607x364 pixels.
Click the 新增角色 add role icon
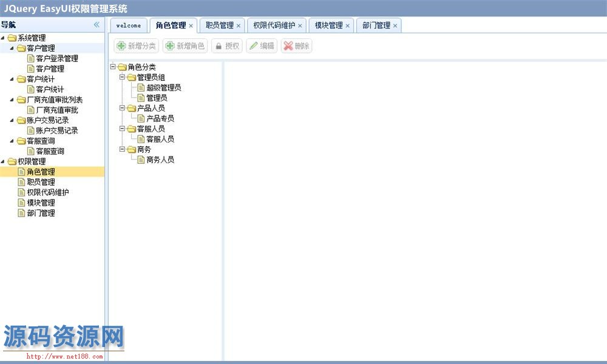click(170, 46)
